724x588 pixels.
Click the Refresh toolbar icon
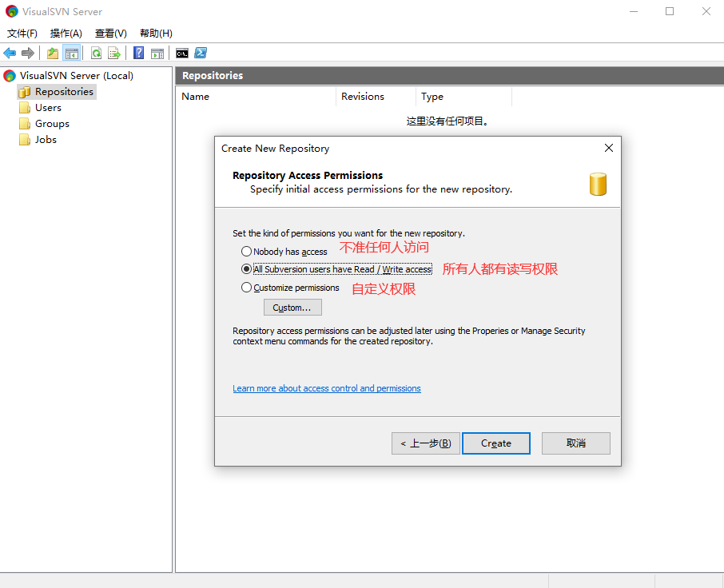(x=96, y=54)
